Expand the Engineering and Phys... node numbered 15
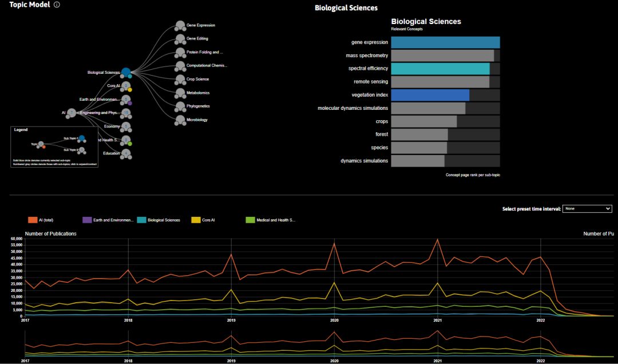Image resolution: width=618 pixels, height=364 pixels. pyautogui.click(x=126, y=113)
